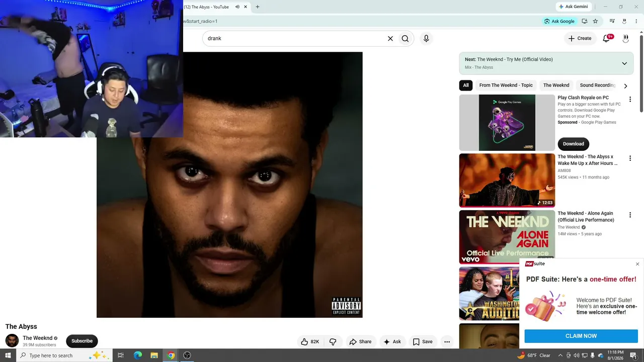Launch Microsoft Edge from the taskbar
The height and width of the screenshot is (362, 644).
click(x=137, y=355)
